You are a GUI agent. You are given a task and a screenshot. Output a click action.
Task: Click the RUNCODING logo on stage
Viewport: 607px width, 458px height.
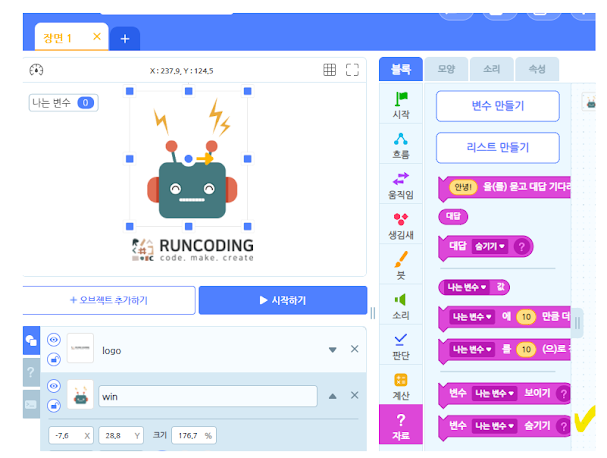pyautogui.click(x=192, y=250)
